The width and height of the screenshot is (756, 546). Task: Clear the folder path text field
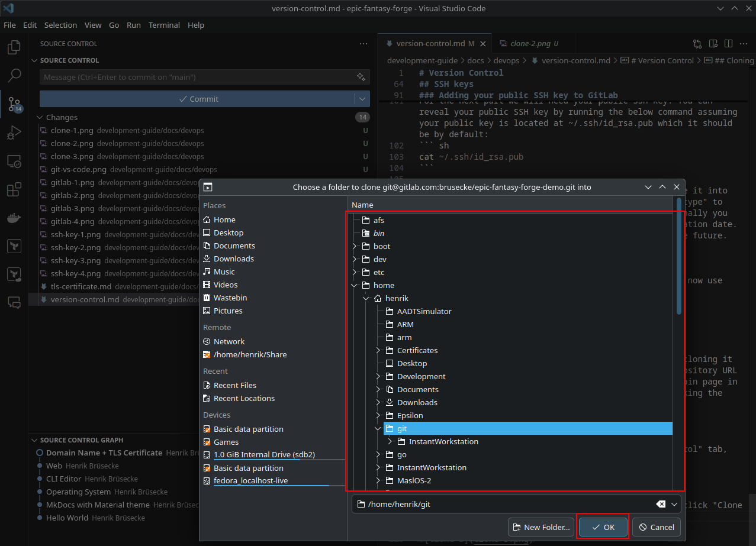click(661, 504)
